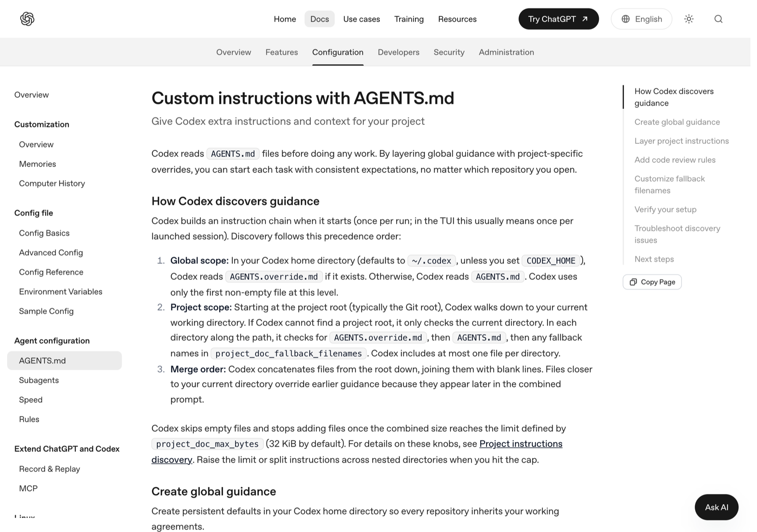Click the copy icon beside Copy Page
757x532 pixels.
click(x=633, y=282)
